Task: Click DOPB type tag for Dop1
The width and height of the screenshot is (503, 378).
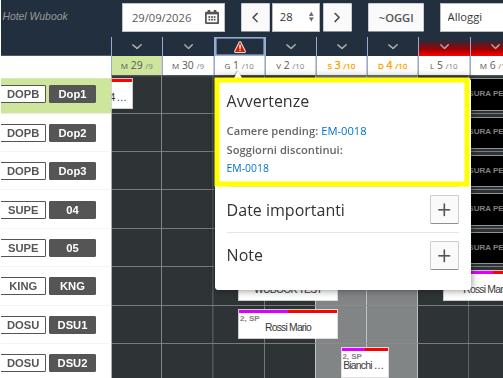Action: pyautogui.click(x=23, y=94)
